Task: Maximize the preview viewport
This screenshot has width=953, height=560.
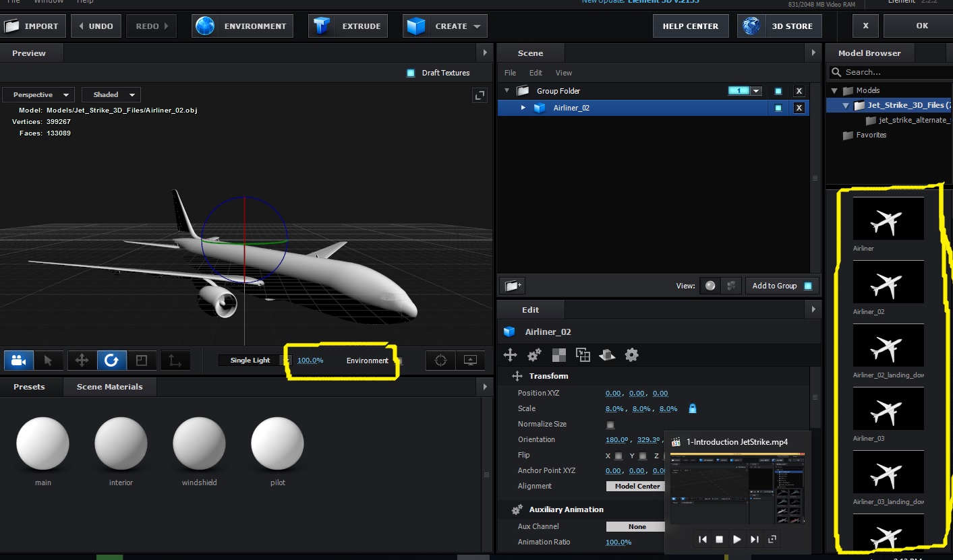Action: (480, 96)
